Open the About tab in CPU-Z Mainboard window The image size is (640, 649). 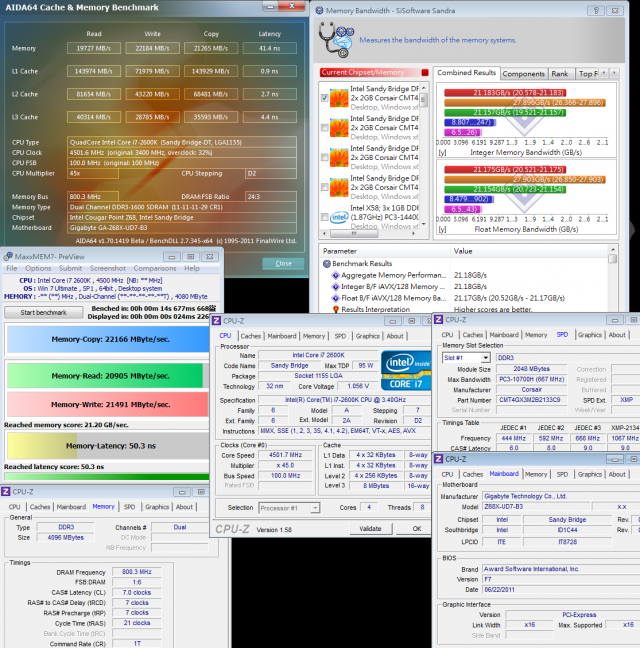[x=617, y=474]
